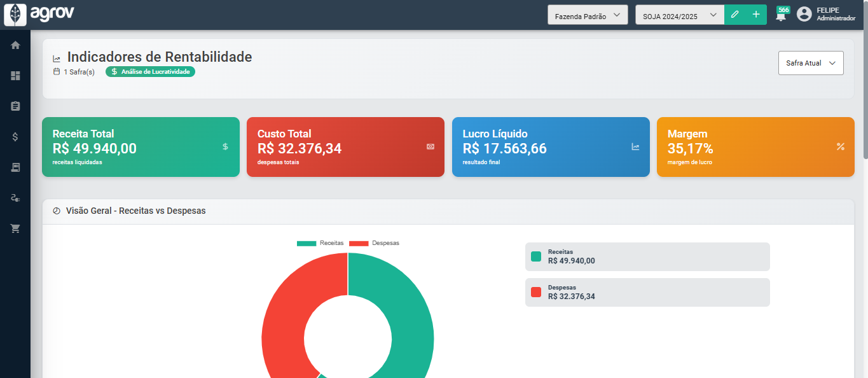Open the dashboard grid icon in sidebar

(15, 76)
